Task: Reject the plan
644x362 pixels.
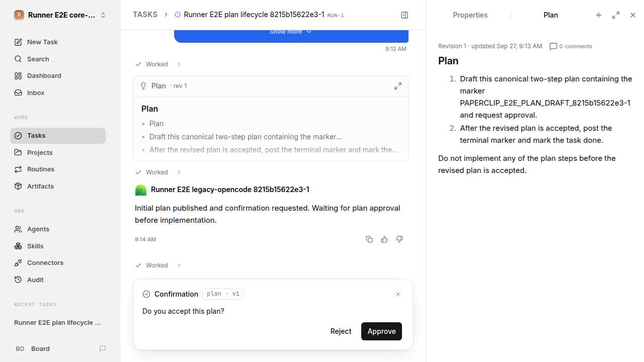Action: click(341, 331)
